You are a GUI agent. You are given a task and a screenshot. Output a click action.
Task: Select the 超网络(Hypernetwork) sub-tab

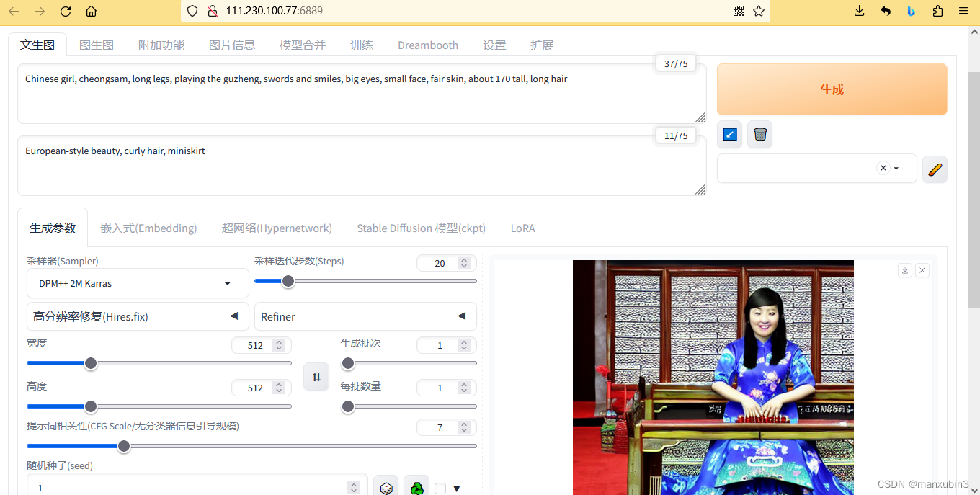tap(277, 228)
